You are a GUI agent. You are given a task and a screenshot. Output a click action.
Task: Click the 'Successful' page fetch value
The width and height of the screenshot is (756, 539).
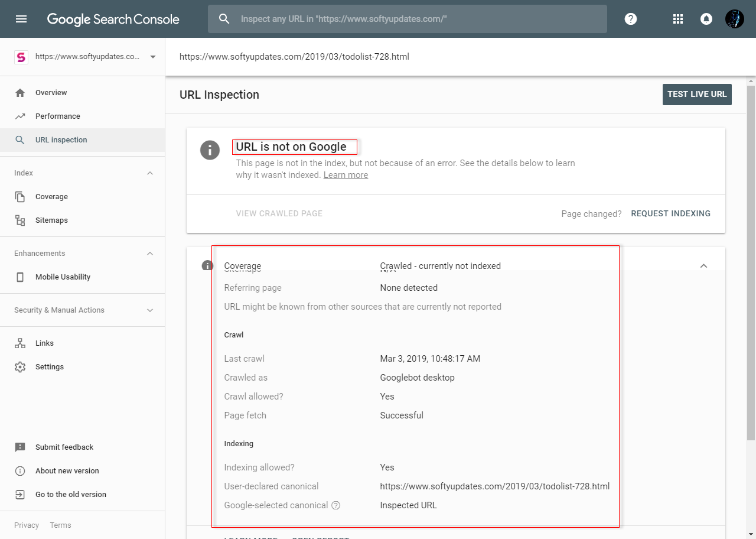click(x=402, y=415)
